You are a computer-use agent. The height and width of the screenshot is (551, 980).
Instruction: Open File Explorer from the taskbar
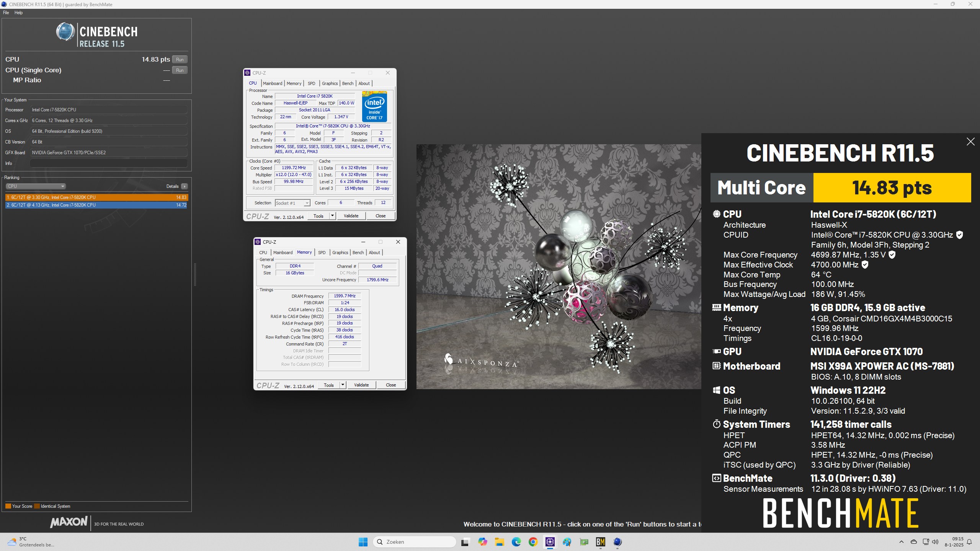click(x=499, y=542)
